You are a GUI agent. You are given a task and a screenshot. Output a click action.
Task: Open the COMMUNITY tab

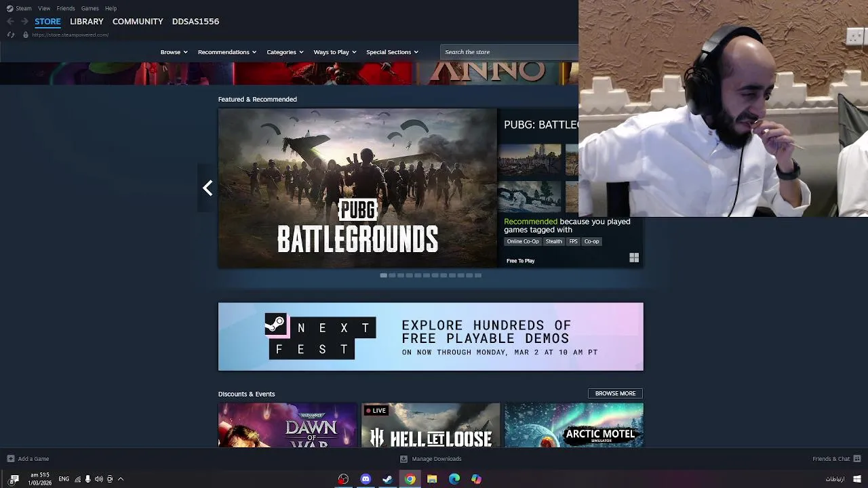(138, 22)
